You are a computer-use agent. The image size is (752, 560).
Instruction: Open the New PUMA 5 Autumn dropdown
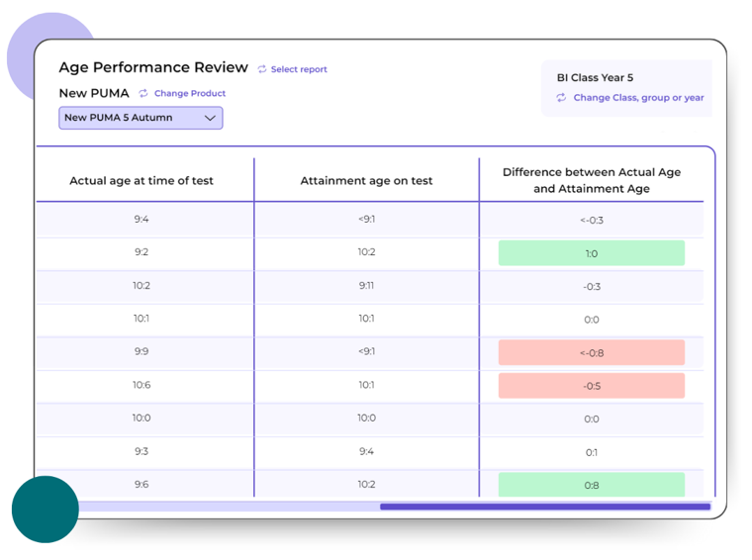click(x=141, y=118)
